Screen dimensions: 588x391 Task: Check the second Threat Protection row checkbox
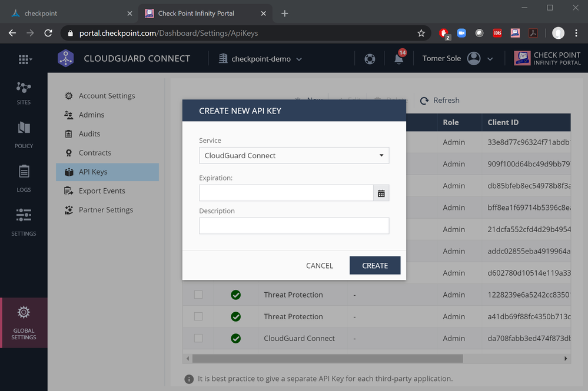198,316
